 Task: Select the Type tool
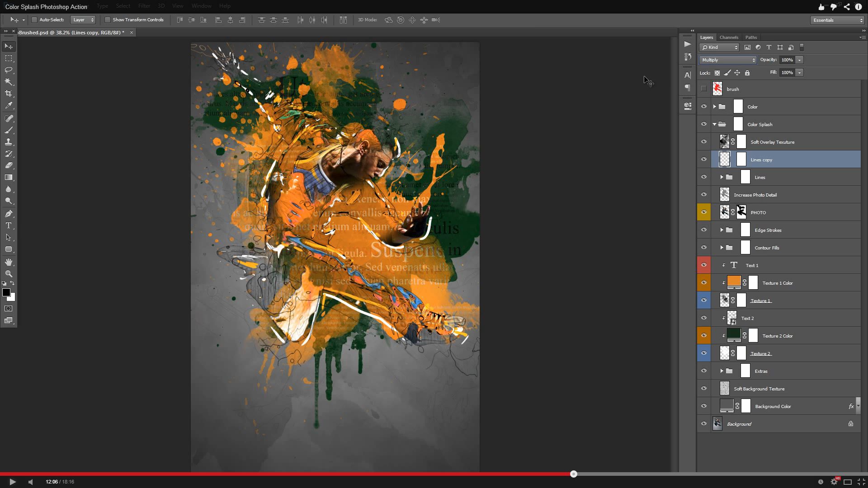(x=8, y=225)
